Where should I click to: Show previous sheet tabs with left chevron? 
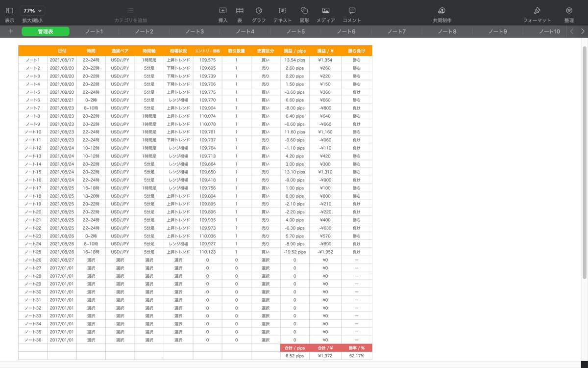coord(572,31)
